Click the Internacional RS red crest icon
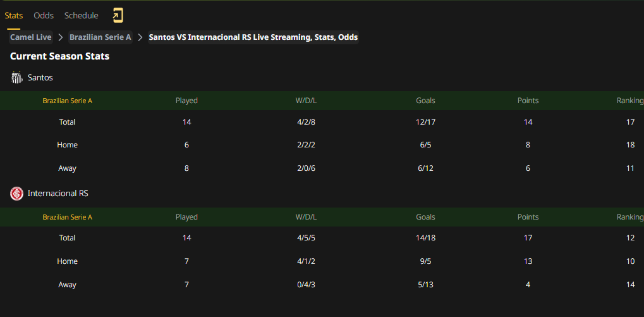The image size is (644, 317). [17, 194]
